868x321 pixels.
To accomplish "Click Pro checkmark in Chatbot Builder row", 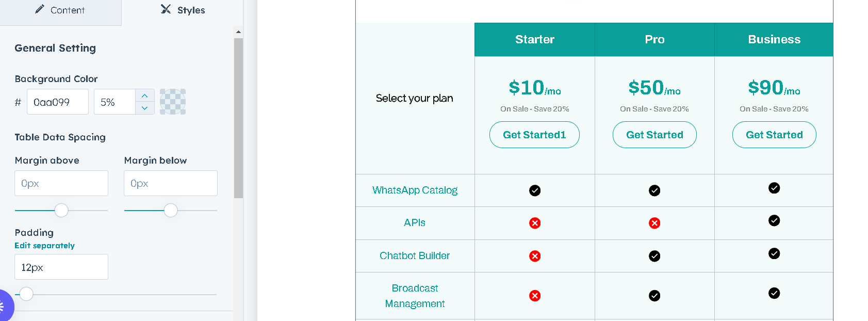I will pos(654,256).
